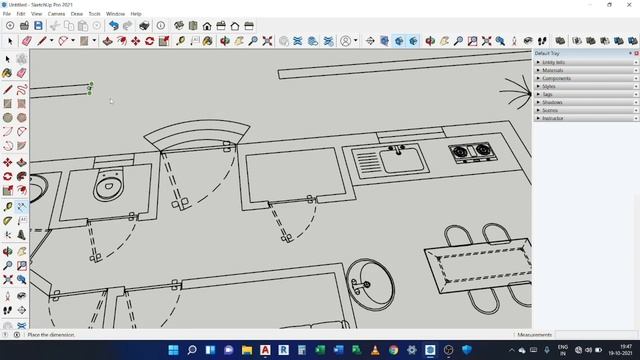Click the Walk footprints icon in the top toolbar
Viewport: 640px width, 360px height.
542,41
